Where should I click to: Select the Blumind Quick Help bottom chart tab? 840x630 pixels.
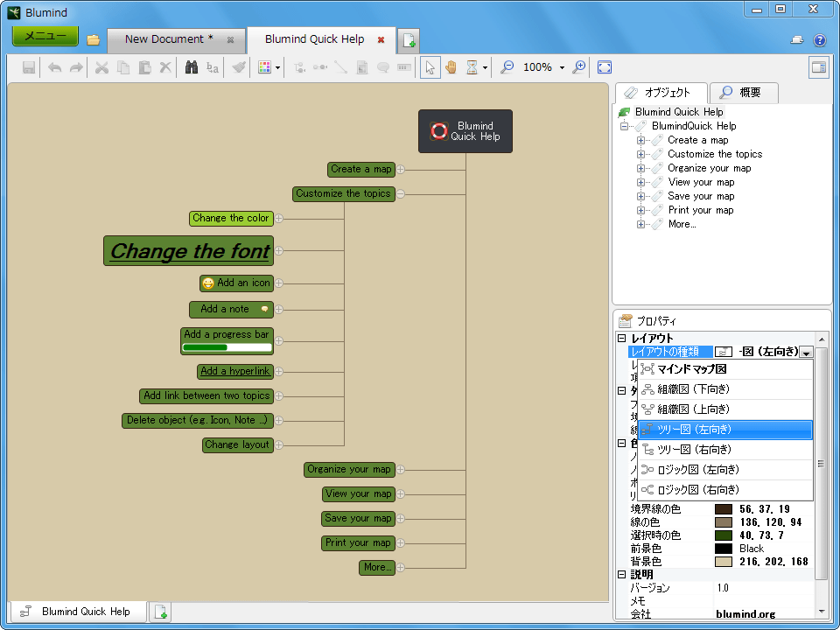click(x=77, y=612)
